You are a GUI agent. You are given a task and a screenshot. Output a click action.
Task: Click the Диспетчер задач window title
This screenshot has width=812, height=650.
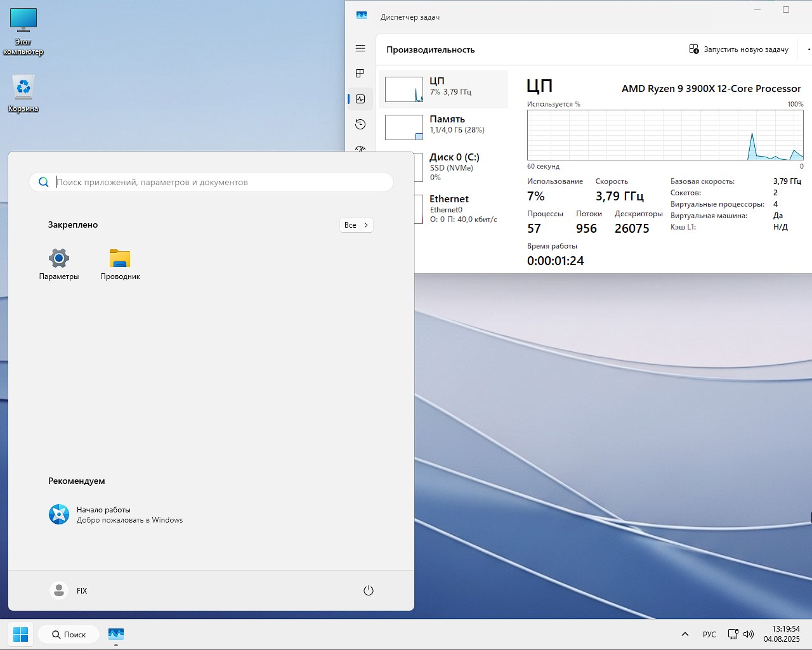pyautogui.click(x=410, y=17)
